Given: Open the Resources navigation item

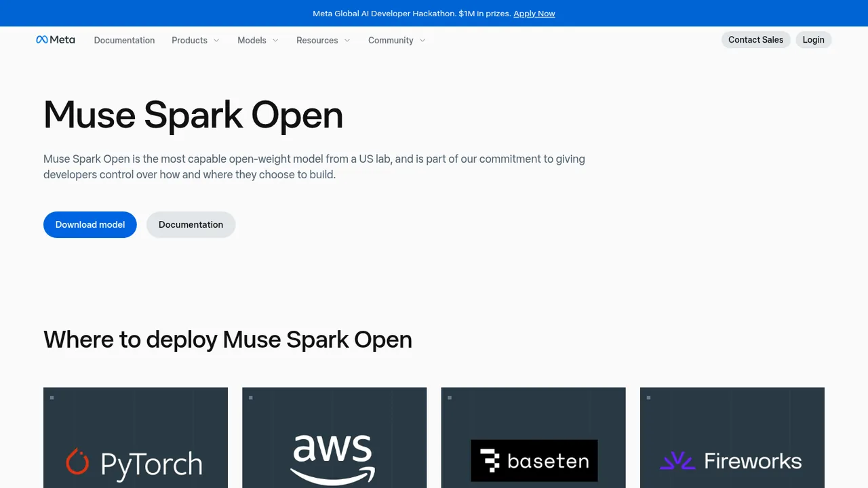Looking at the screenshot, I should point(317,41).
